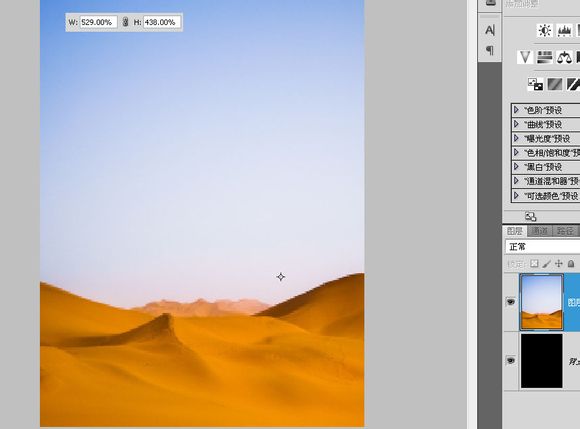Toggle lock image pixels brush icon
Viewport: 580px width, 429px height.
click(x=546, y=264)
